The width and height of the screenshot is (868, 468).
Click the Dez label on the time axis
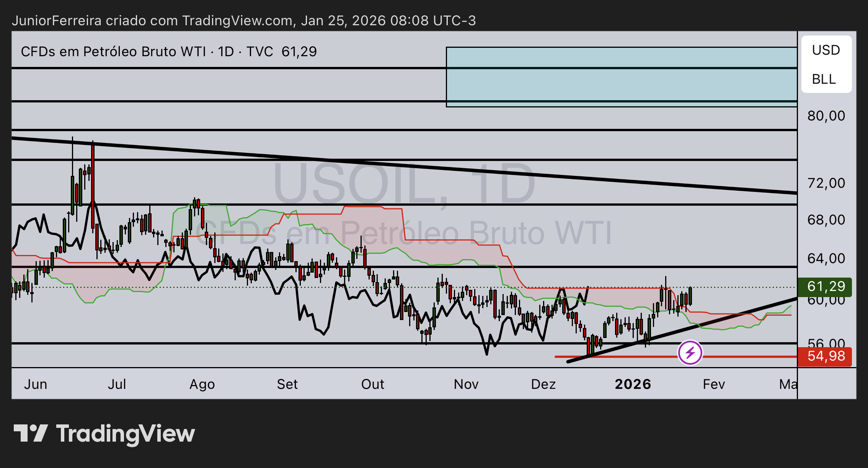(x=543, y=384)
